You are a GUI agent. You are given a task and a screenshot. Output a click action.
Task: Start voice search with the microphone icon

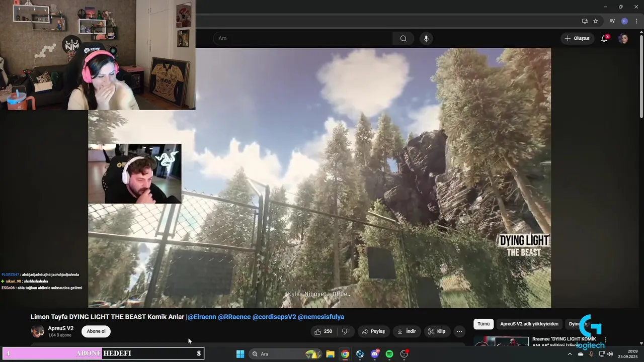point(426,39)
